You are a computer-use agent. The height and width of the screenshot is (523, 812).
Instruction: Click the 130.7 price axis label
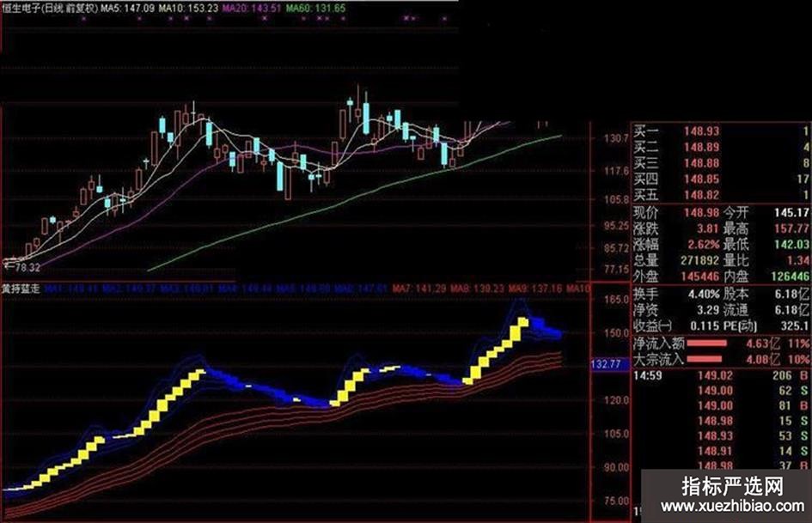point(616,138)
